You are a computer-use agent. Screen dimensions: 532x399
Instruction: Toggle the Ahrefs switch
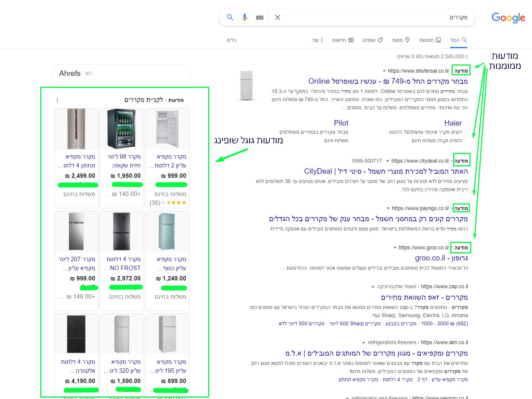click(89, 73)
